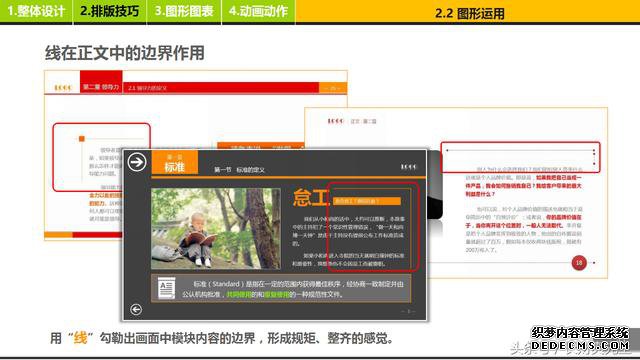Select the orange 标准 chapter block

(x=175, y=162)
